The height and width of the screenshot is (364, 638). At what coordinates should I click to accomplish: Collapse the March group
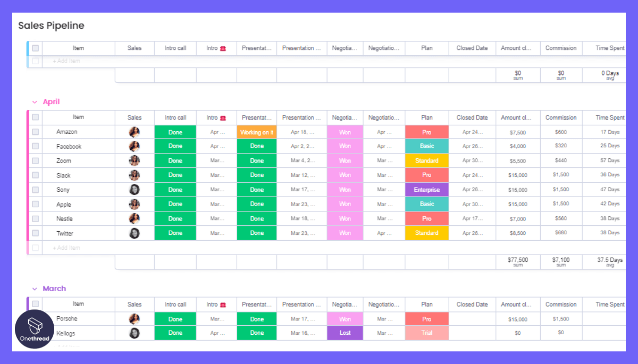[36, 288]
